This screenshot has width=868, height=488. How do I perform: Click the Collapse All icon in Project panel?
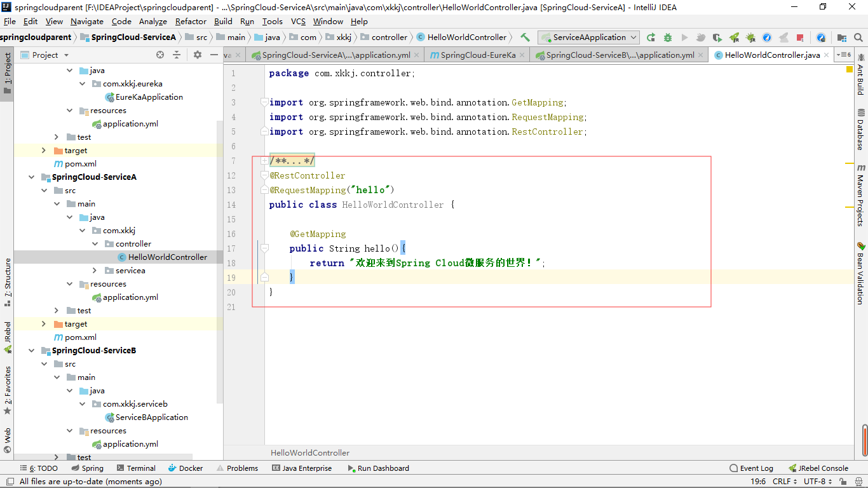pos(177,55)
